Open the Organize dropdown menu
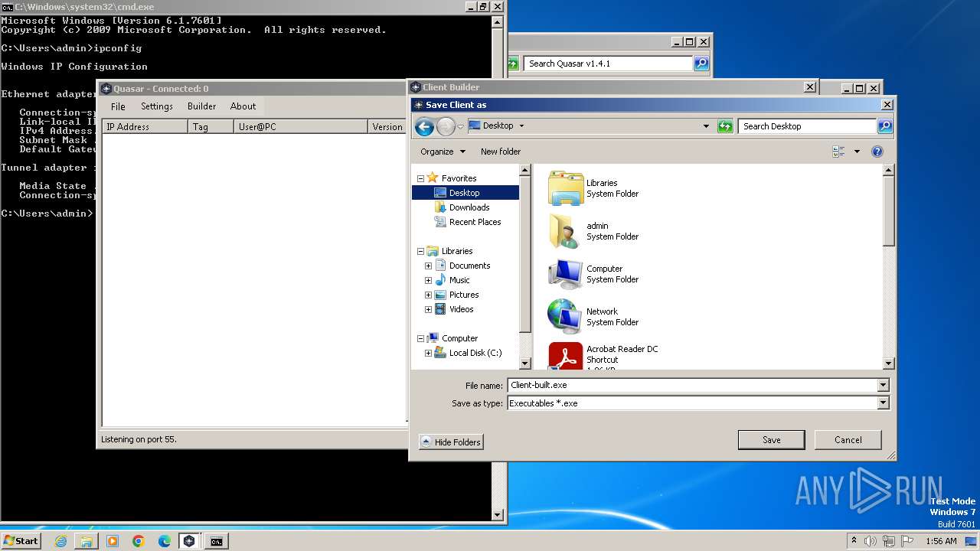The width and height of the screenshot is (980, 551). [x=443, y=152]
